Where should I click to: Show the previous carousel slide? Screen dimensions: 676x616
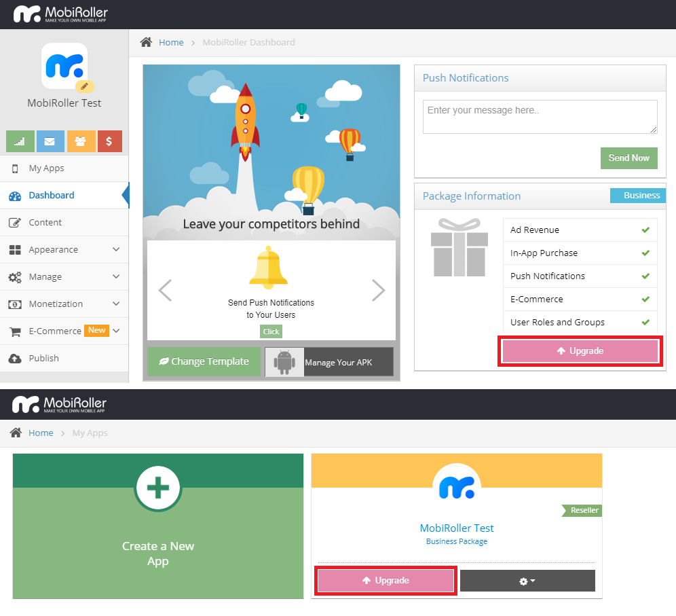[165, 290]
